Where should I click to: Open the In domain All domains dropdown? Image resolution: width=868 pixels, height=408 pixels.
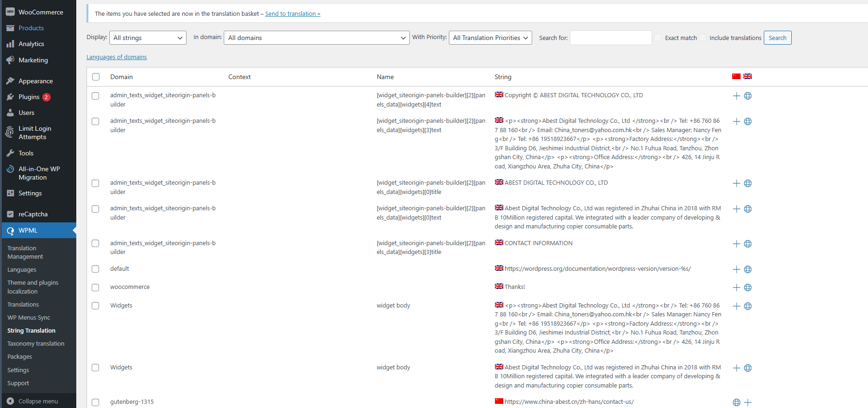[x=317, y=38]
